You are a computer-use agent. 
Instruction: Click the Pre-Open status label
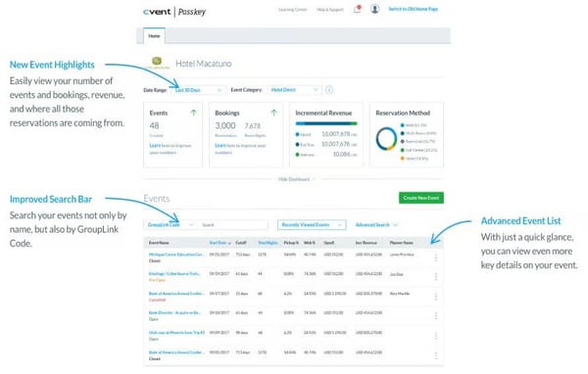[x=157, y=280]
